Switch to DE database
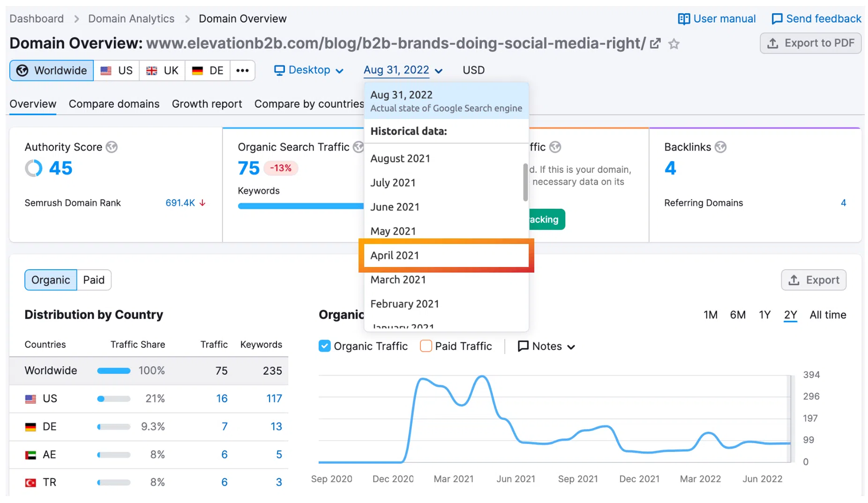Image resolution: width=868 pixels, height=503 pixels. tap(208, 70)
